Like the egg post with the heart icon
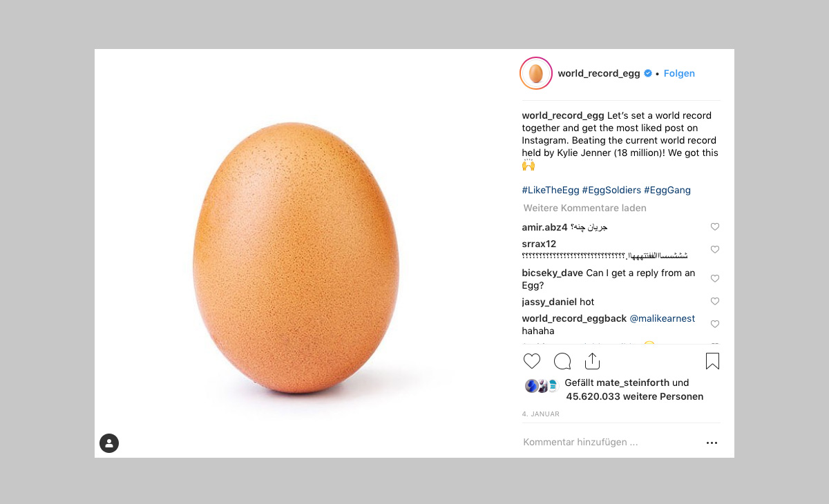 click(532, 361)
